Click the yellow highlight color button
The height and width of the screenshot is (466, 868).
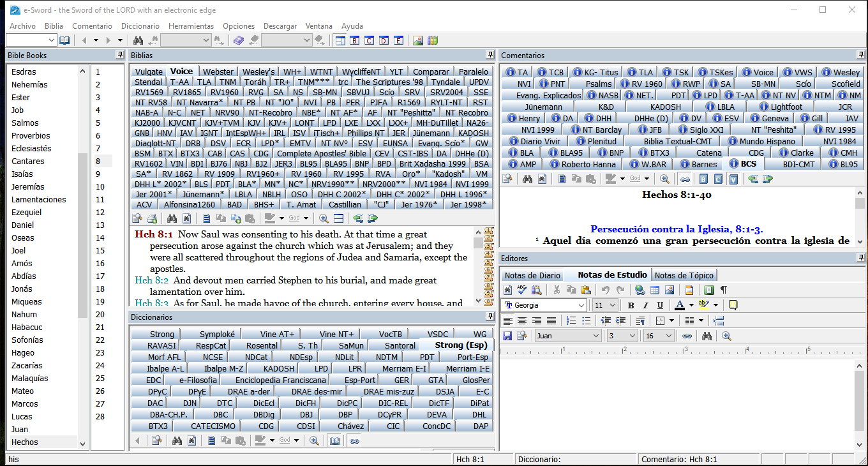tap(705, 305)
